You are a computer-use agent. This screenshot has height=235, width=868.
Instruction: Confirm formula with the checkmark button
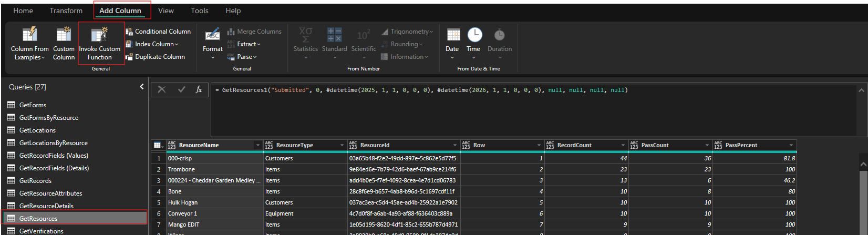pos(181,90)
